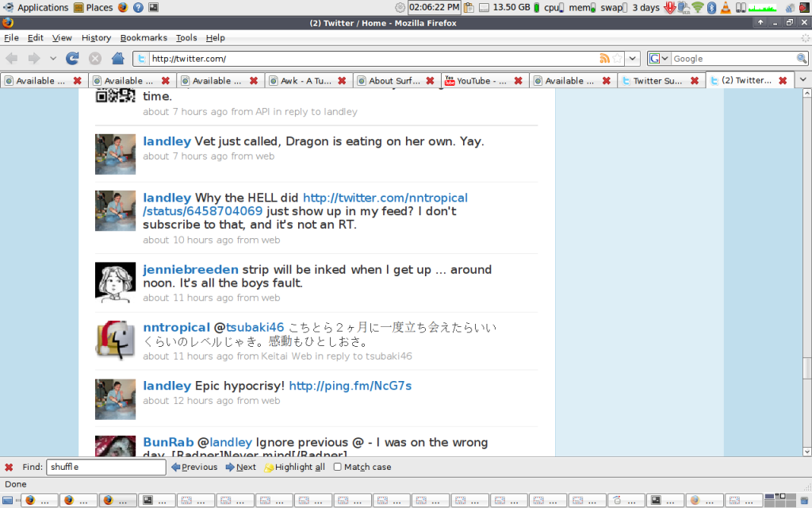Click the search magnifier icon in Google box
The width and height of the screenshot is (812, 508).
[x=802, y=59]
